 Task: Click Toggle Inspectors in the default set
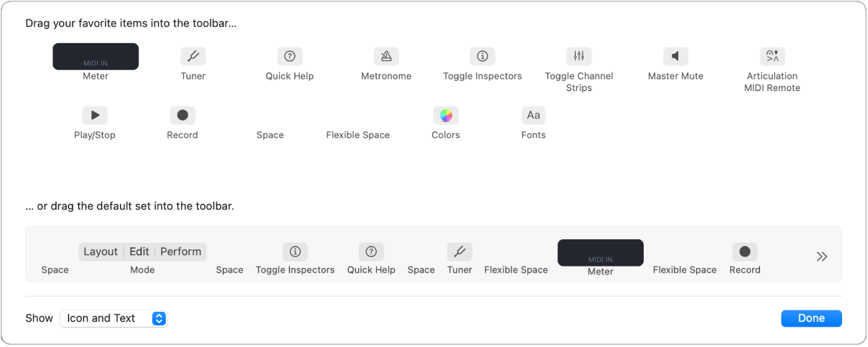click(296, 252)
